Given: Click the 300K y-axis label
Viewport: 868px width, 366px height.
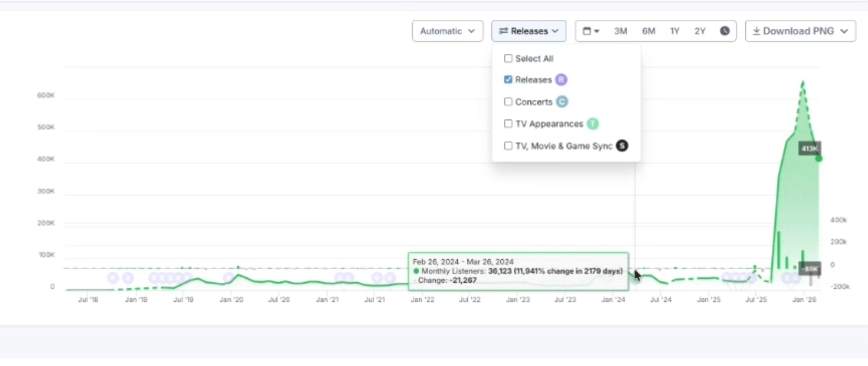Looking at the screenshot, I should tap(46, 191).
